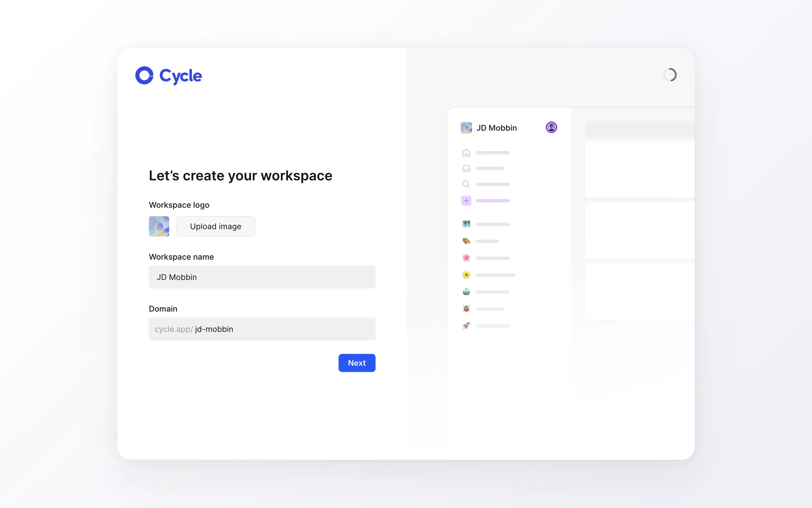812x508 pixels.
Task: Click the purple plus icon
Action: pyautogui.click(x=466, y=201)
